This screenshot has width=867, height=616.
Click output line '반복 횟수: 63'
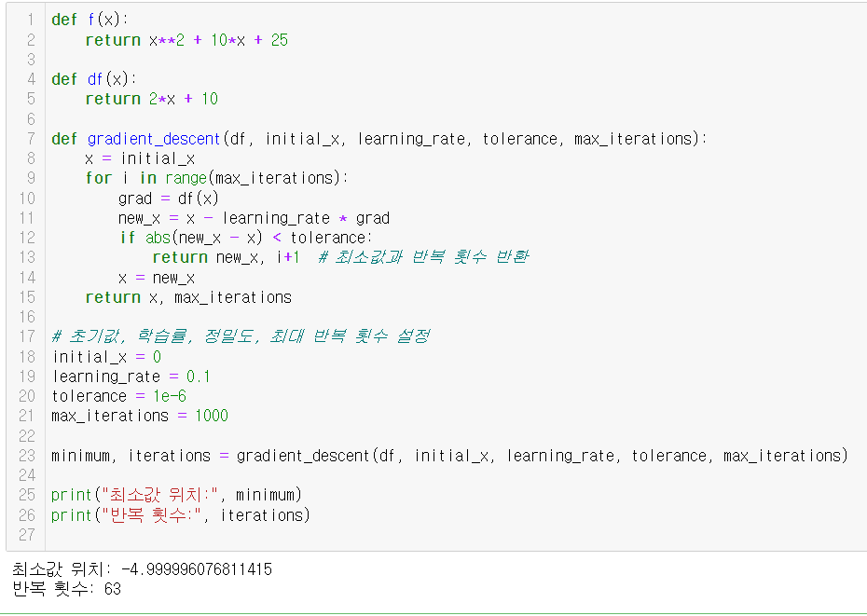[x=66, y=588]
